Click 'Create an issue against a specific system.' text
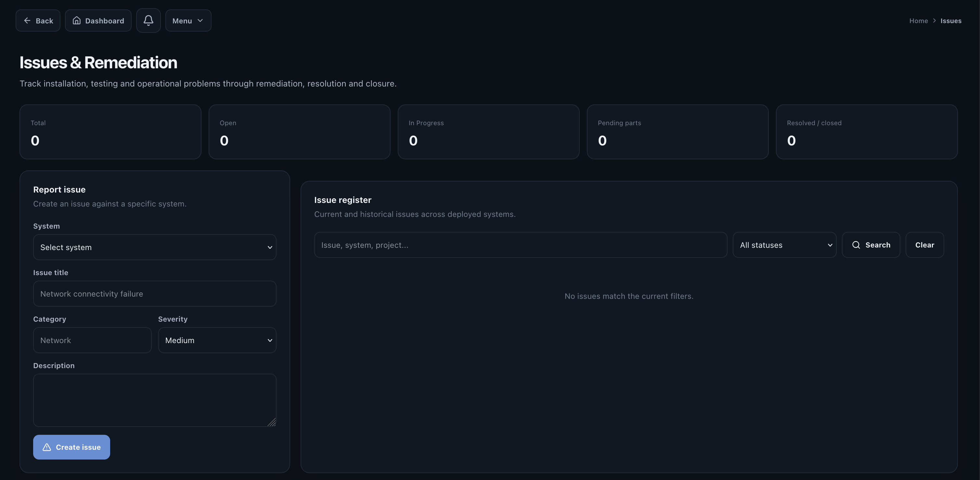This screenshot has width=980, height=480. (110, 204)
